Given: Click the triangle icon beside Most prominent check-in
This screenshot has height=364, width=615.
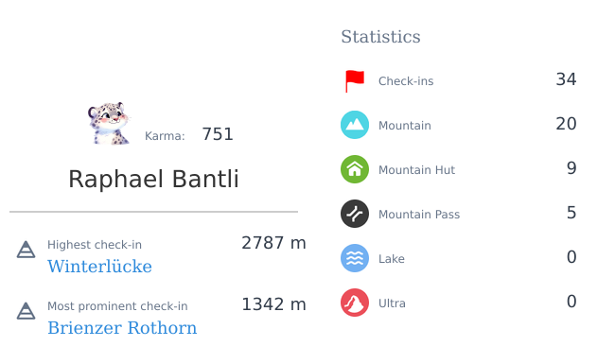Looking at the screenshot, I should (x=26, y=311).
